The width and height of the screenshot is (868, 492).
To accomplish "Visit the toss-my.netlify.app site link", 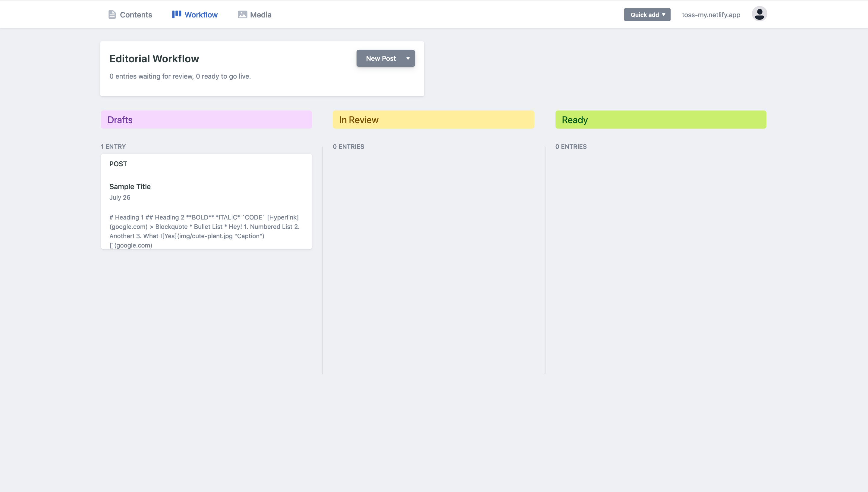I will [x=710, y=14].
